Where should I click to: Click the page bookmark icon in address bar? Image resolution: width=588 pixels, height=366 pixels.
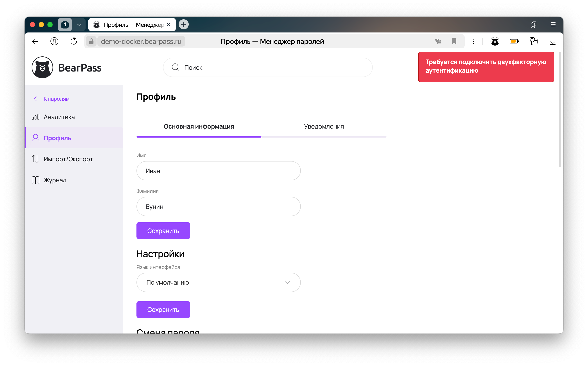click(454, 41)
